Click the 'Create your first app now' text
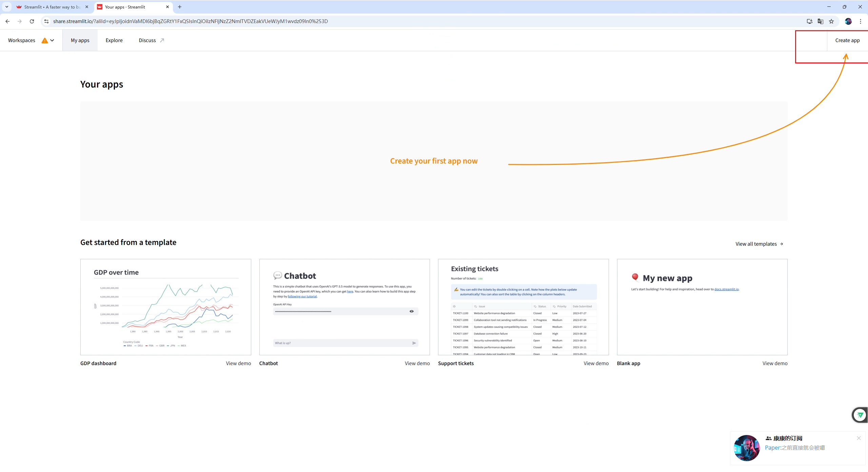Screen dimensions: 868x472 point(434,161)
